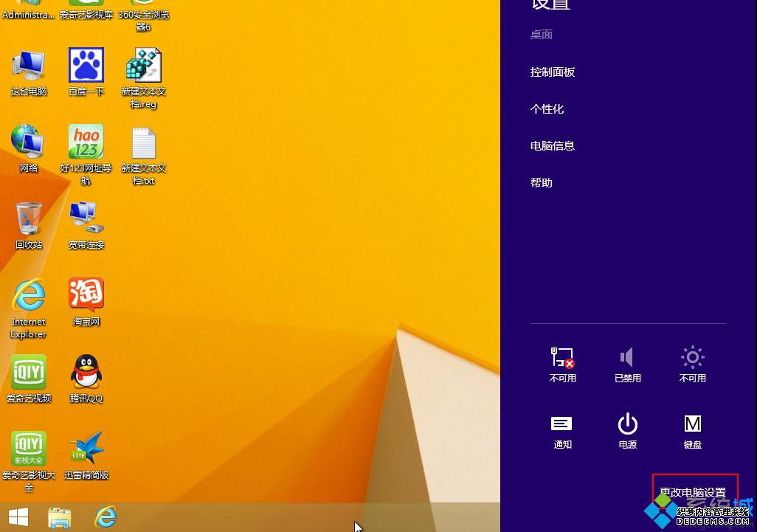Open 个性化 in the settings panel
The image size is (757, 532).
(547, 109)
